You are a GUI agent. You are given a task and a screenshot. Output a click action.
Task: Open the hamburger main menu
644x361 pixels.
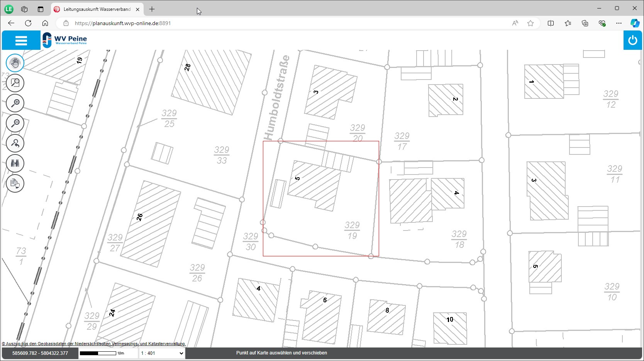click(x=21, y=40)
